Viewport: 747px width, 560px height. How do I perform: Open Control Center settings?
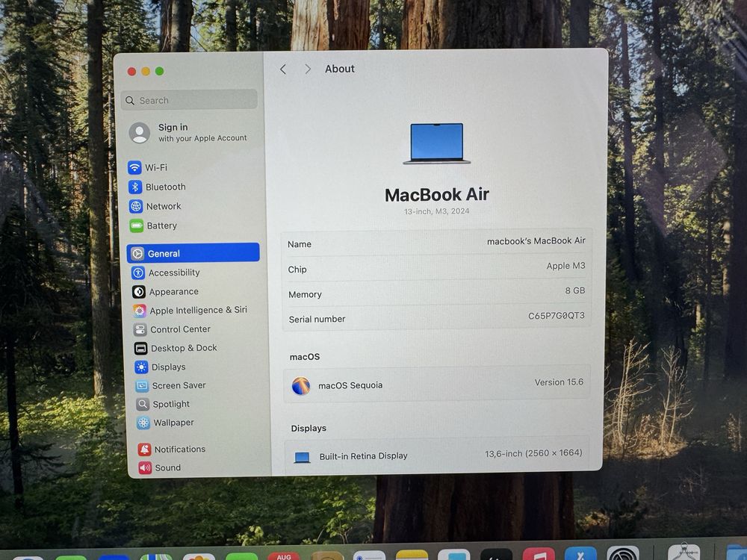[x=172, y=329]
